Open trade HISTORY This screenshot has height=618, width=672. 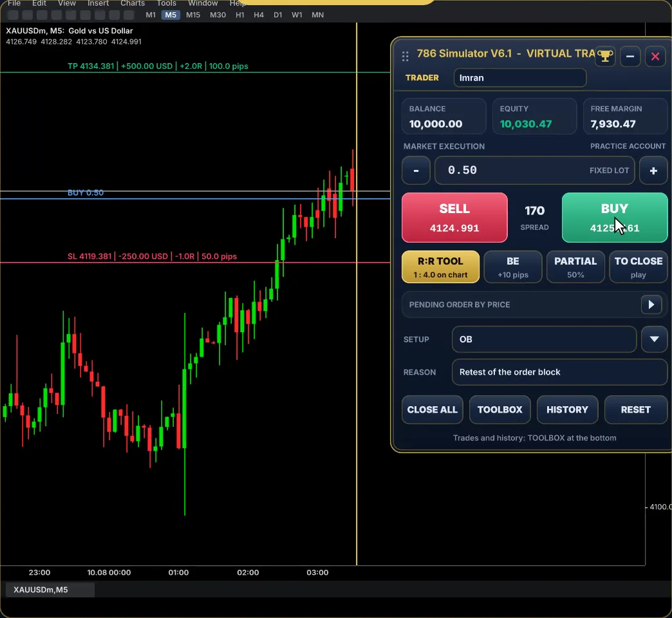[x=567, y=409]
